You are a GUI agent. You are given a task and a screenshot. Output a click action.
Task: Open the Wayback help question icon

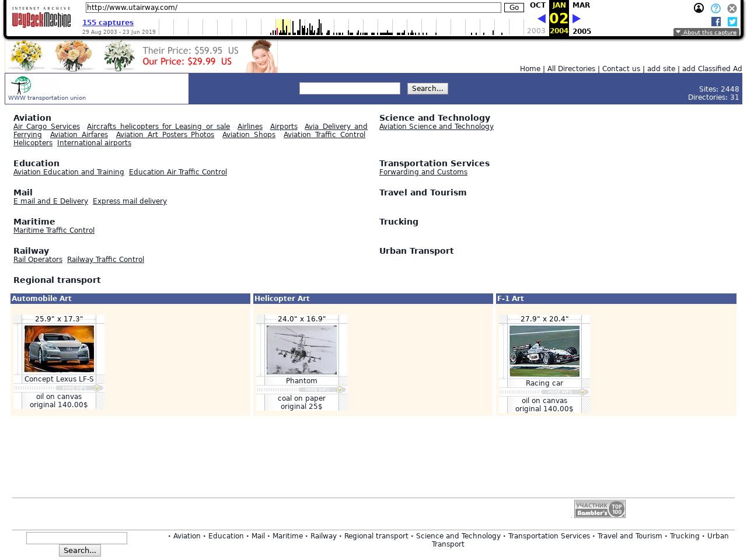tap(715, 8)
